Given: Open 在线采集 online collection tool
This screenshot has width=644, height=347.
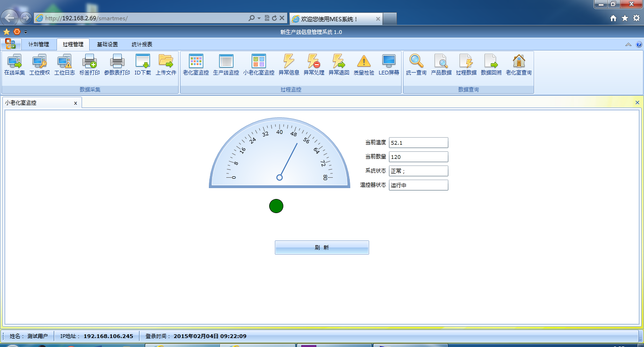Looking at the screenshot, I should [14, 65].
